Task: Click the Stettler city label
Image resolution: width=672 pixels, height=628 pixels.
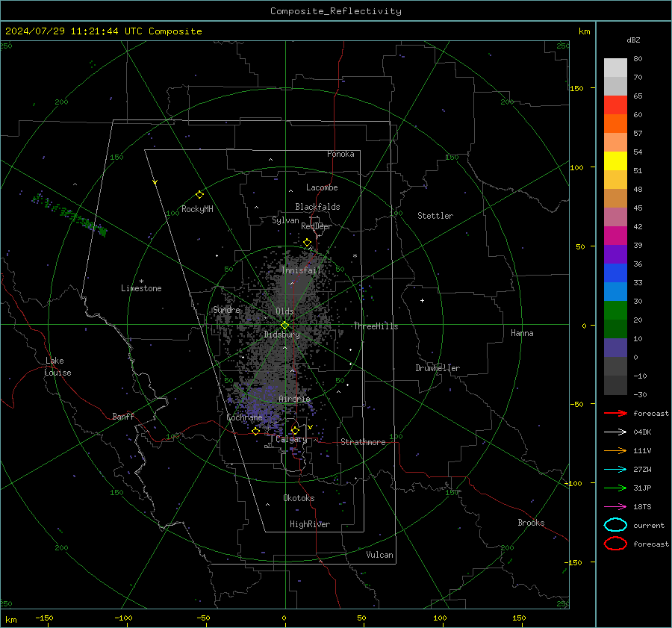Action: point(435,216)
